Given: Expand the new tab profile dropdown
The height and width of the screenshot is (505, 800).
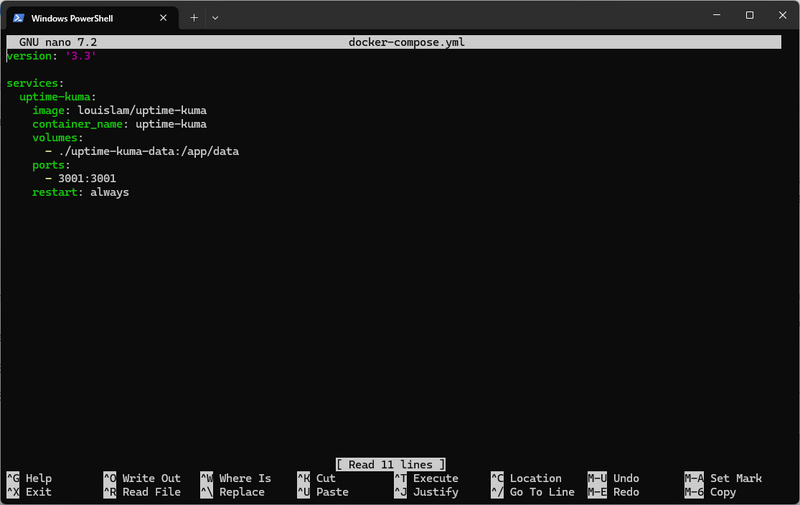Looking at the screenshot, I should pos(215,17).
